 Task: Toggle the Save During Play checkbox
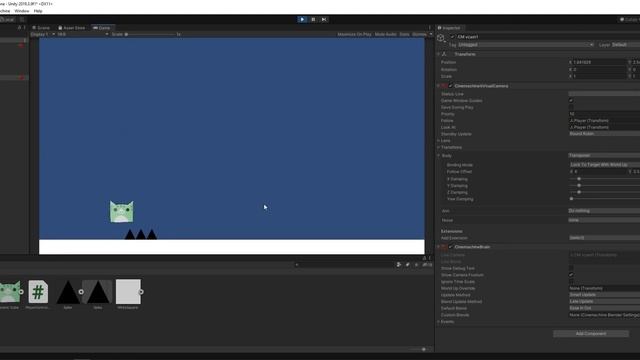(571, 107)
